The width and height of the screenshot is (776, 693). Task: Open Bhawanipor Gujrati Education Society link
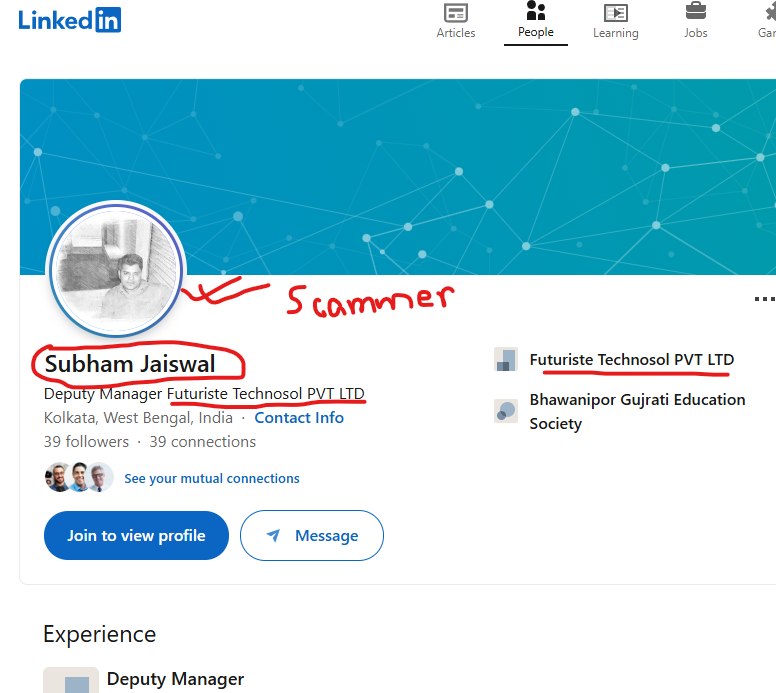(x=637, y=411)
